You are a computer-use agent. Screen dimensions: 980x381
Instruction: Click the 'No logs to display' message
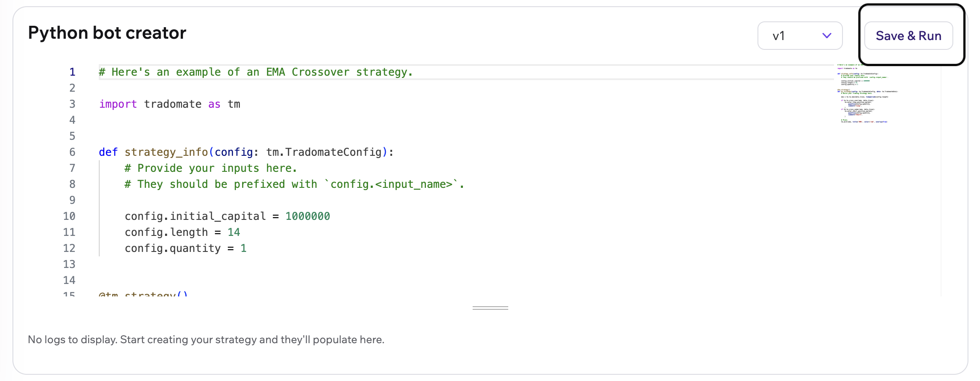206,340
